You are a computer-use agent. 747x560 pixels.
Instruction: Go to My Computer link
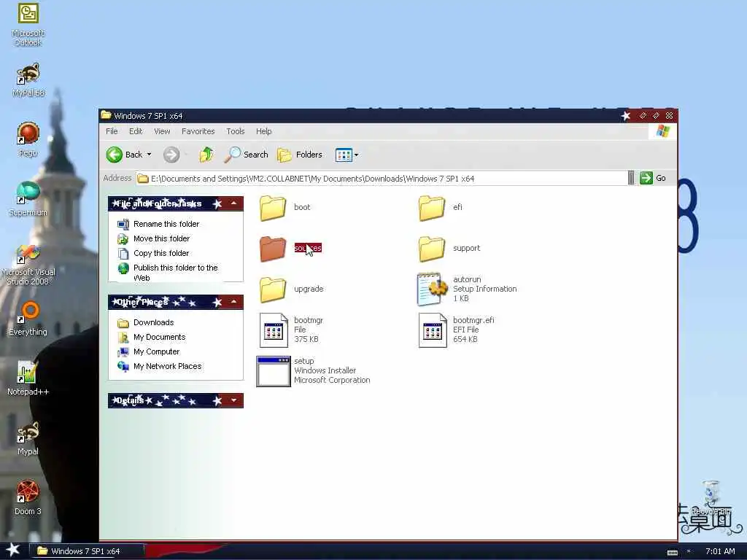(156, 352)
